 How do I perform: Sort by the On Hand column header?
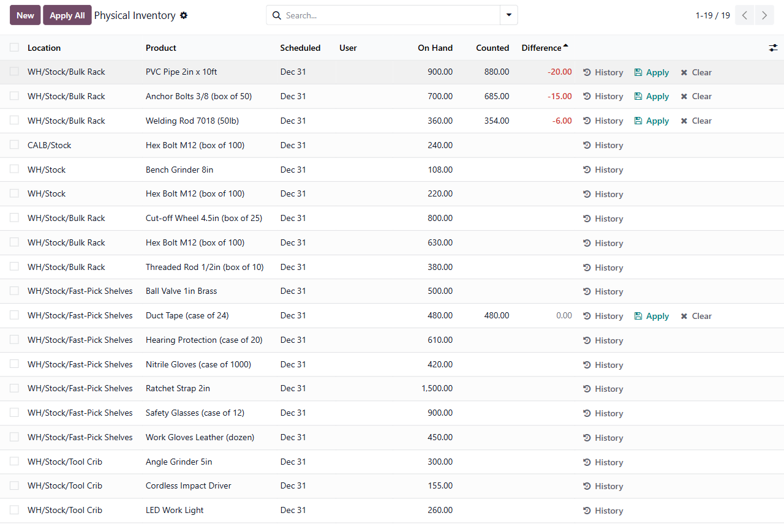435,48
